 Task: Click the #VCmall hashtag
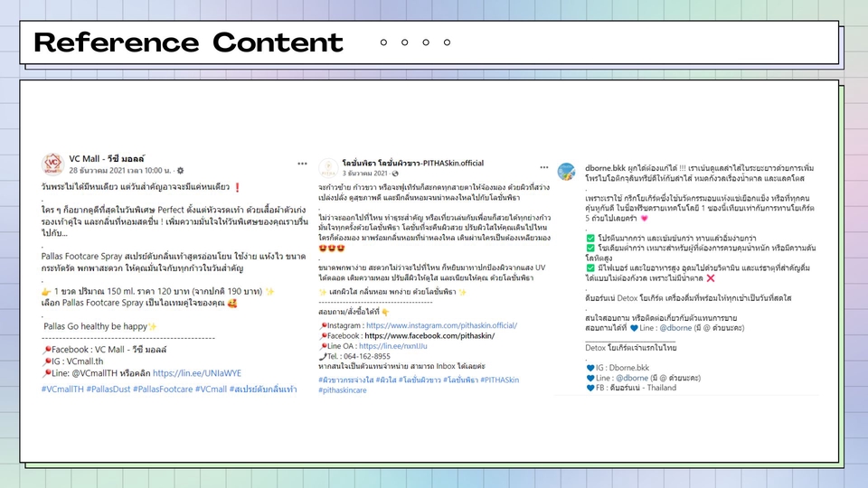(x=211, y=389)
